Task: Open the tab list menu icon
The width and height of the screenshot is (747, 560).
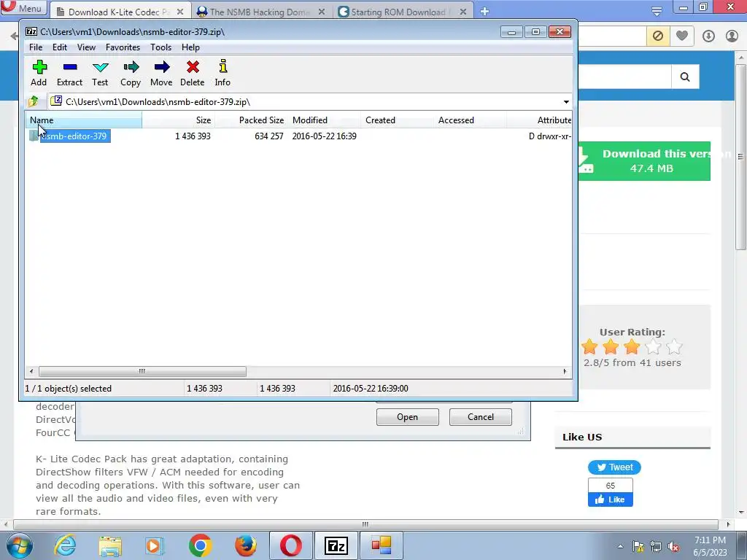Action: [657, 11]
